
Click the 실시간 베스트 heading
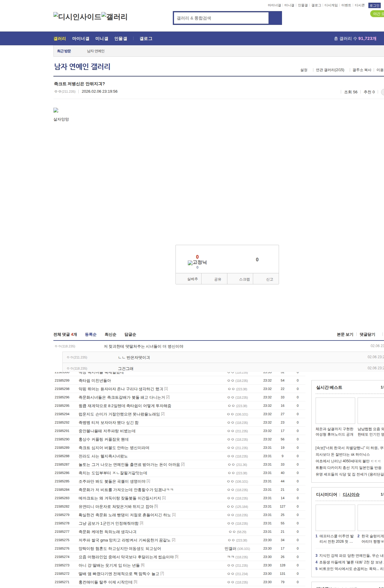[x=329, y=387]
